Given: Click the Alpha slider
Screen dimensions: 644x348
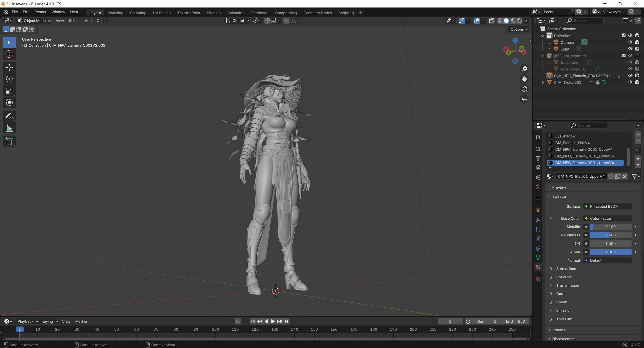Looking at the screenshot, I should [x=610, y=252].
